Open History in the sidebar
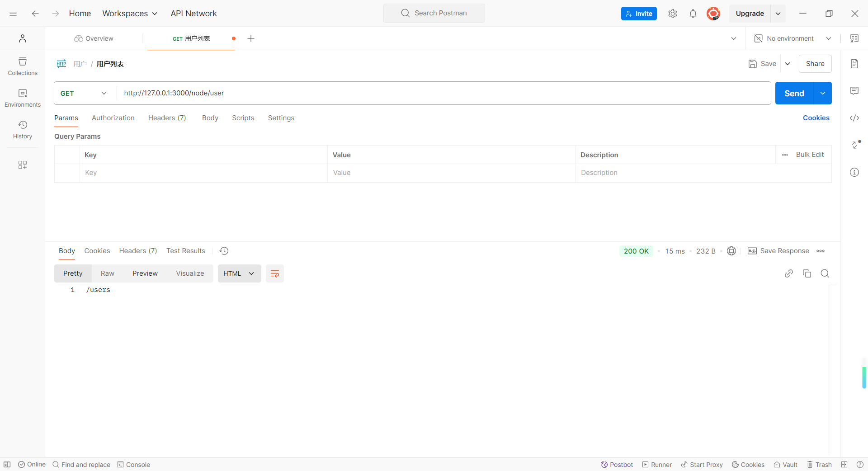The height and width of the screenshot is (471, 868). click(x=23, y=130)
